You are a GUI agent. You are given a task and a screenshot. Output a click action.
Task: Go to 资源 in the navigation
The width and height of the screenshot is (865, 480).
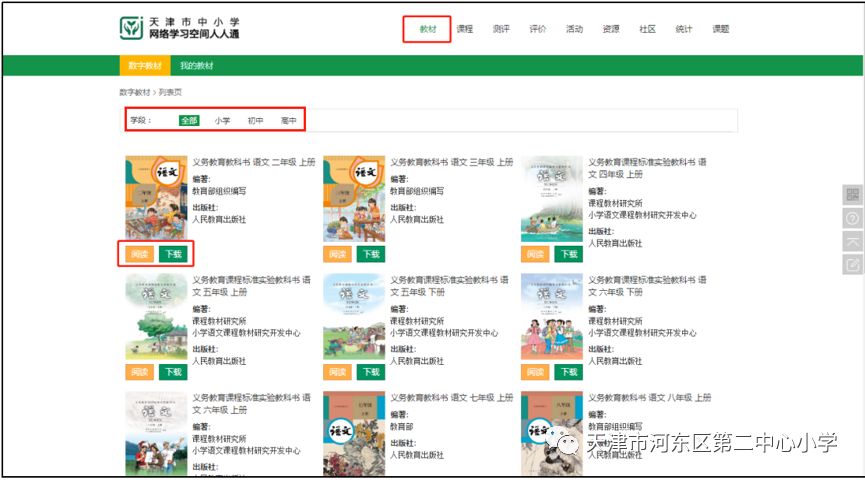(611, 29)
